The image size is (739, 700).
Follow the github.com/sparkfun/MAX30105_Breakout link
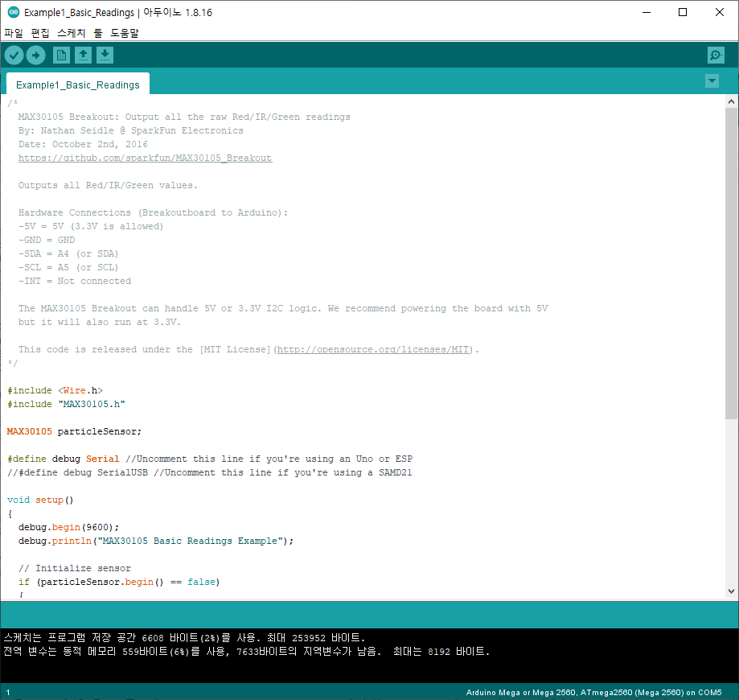point(146,158)
